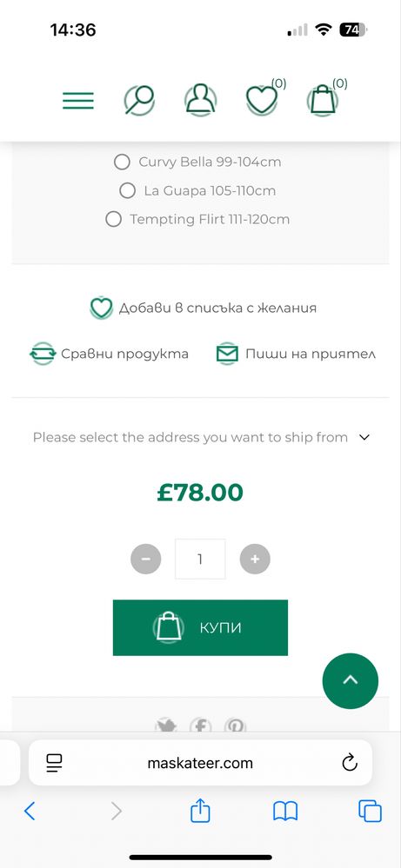Click Сравни продукта compare link

[x=109, y=354]
